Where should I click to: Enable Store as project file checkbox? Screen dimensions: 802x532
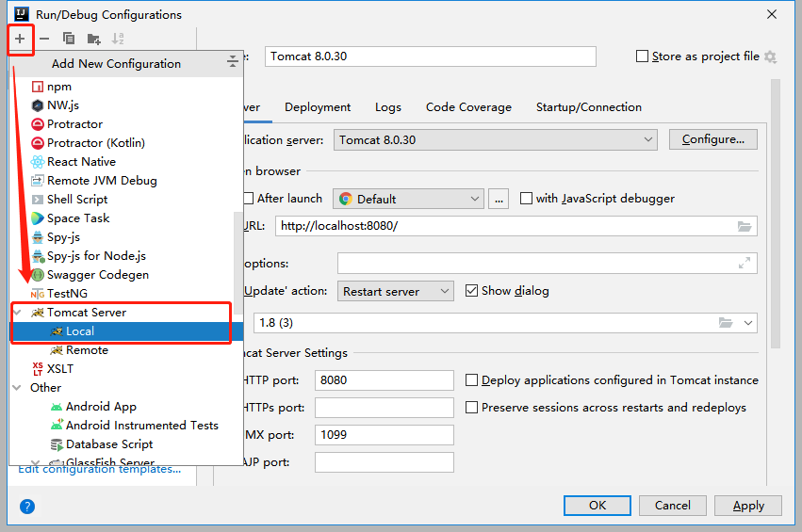(x=642, y=56)
